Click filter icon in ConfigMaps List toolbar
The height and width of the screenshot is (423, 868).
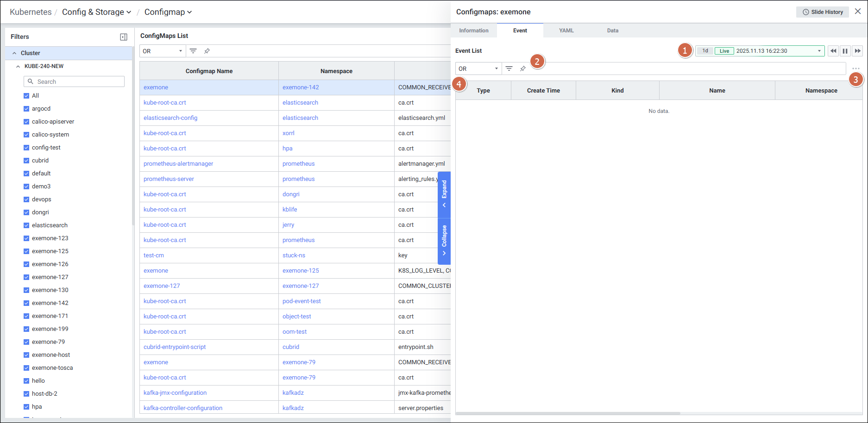tap(193, 51)
